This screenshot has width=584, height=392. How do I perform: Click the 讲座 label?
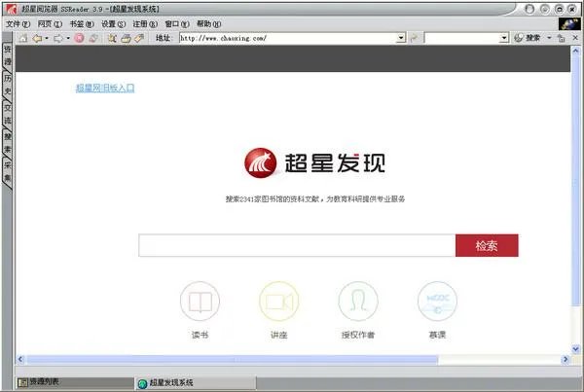[x=279, y=335]
